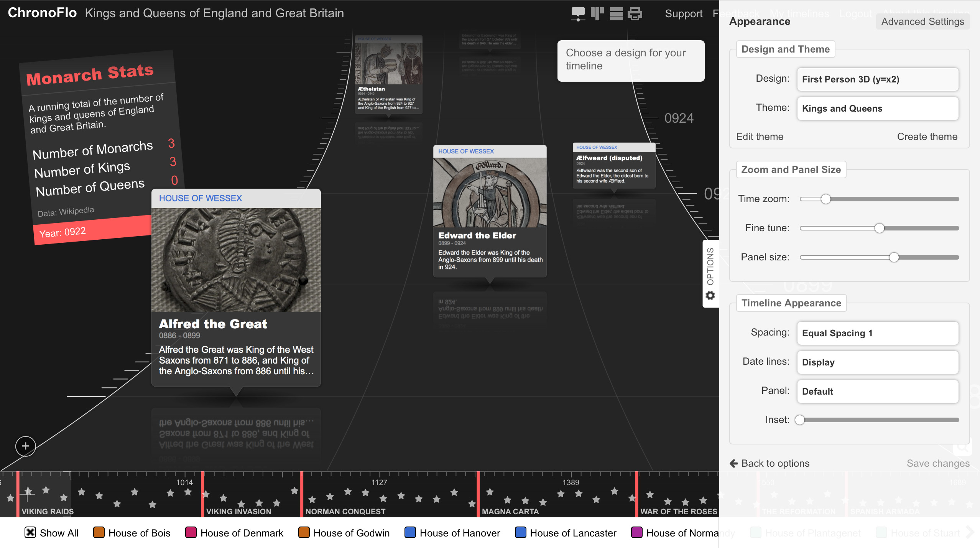Open the Alfred the Great panel

(236, 288)
